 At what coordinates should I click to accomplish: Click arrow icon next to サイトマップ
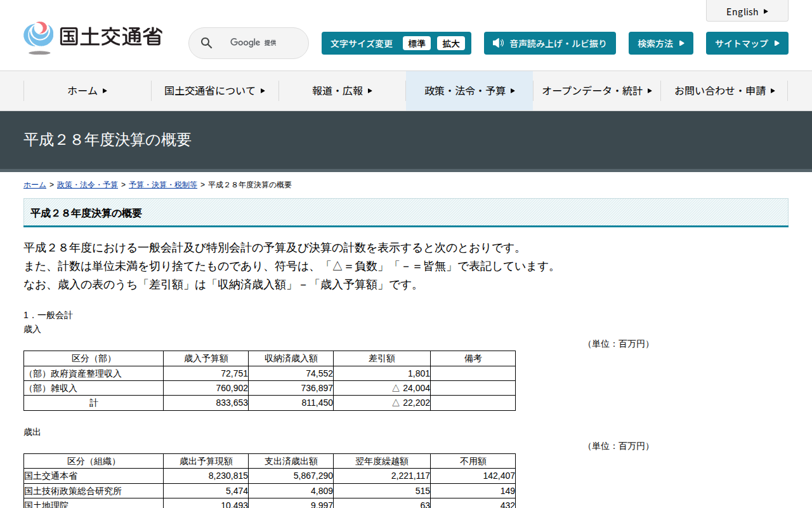tap(777, 43)
